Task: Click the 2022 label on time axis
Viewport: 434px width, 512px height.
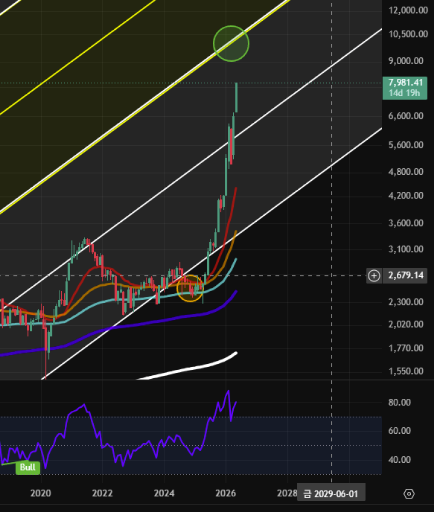Action: pyautogui.click(x=102, y=493)
